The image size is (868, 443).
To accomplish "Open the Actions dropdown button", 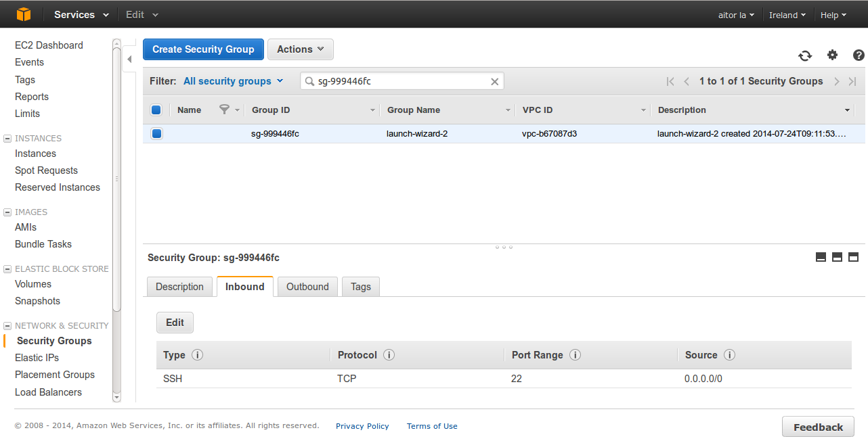I will point(300,49).
